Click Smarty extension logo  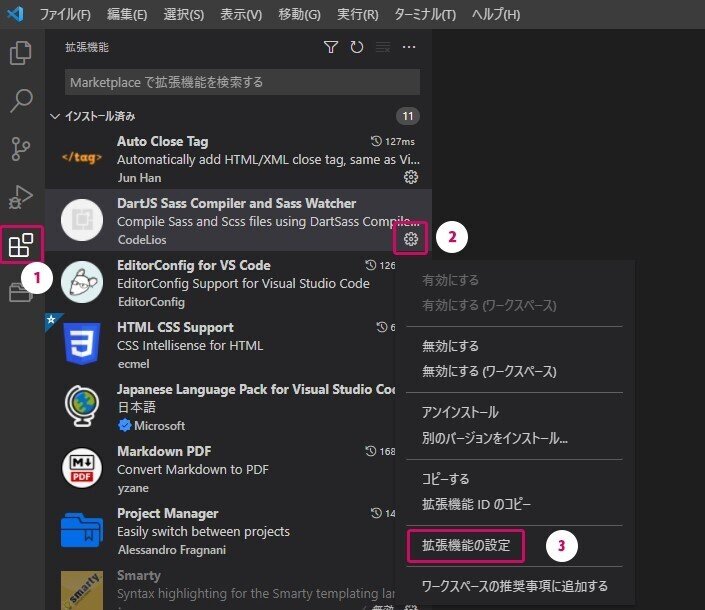click(82, 590)
